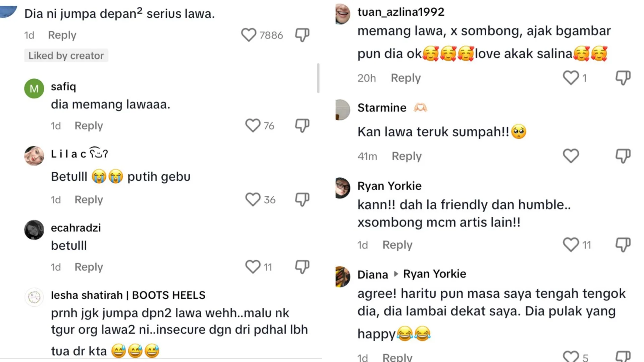Dislike Starmine's comment
This screenshot has height=362, width=644.
coord(623,156)
